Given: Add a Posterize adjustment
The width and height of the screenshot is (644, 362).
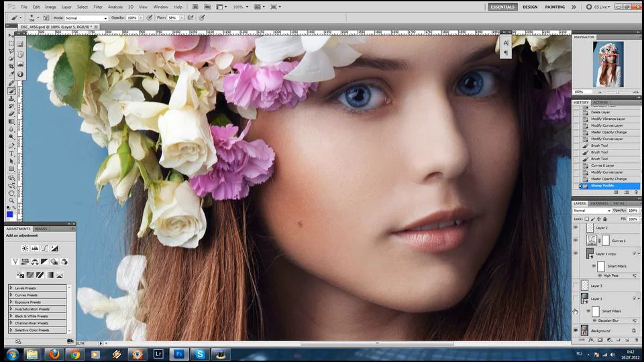Looking at the screenshot, I should (30, 275).
